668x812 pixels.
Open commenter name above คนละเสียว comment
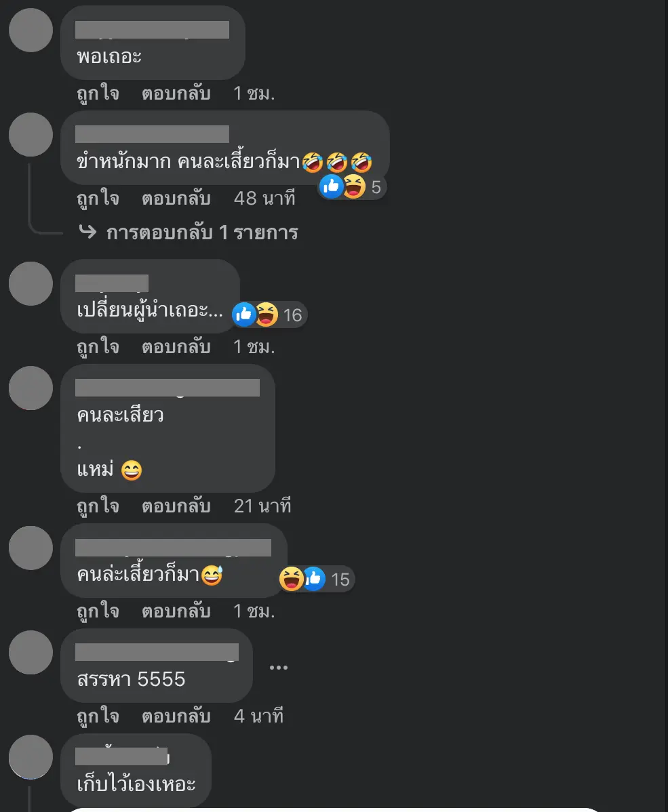tap(168, 388)
